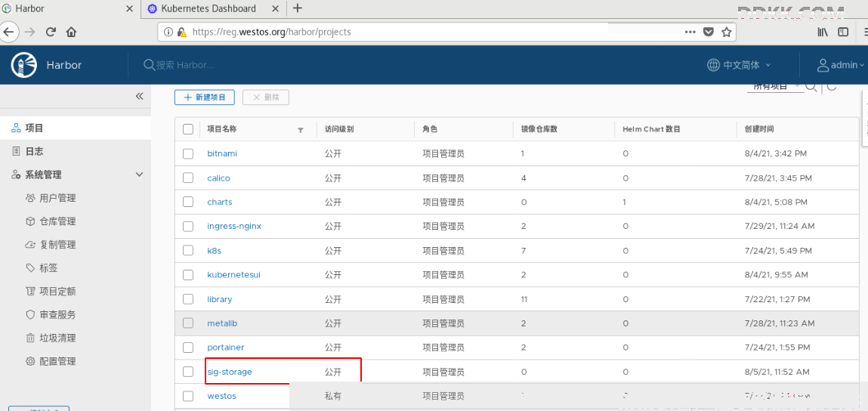This screenshot has height=411, width=868.
Task: Open the calico project link
Action: click(x=218, y=178)
